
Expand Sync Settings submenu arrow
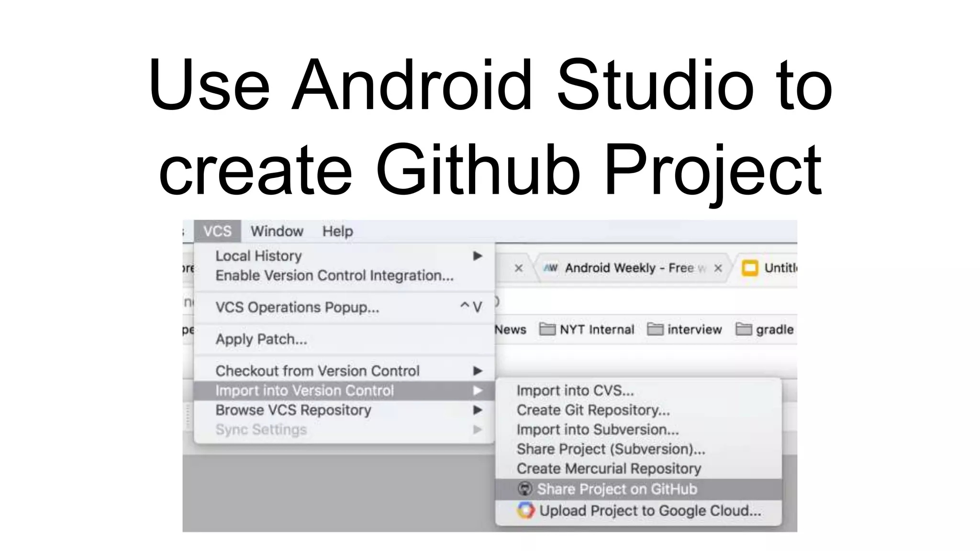click(x=477, y=430)
